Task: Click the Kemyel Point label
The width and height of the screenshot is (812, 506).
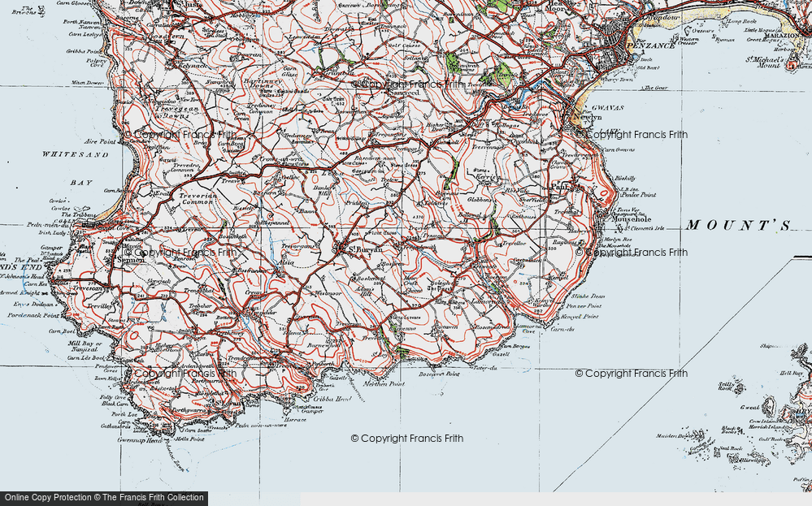Action: 579,316
